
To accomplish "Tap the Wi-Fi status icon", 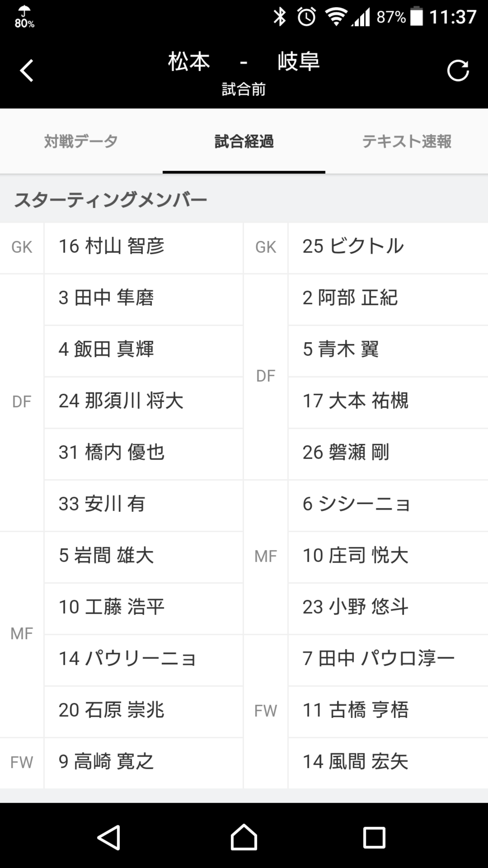I will pyautogui.click(x=336, y=17).
